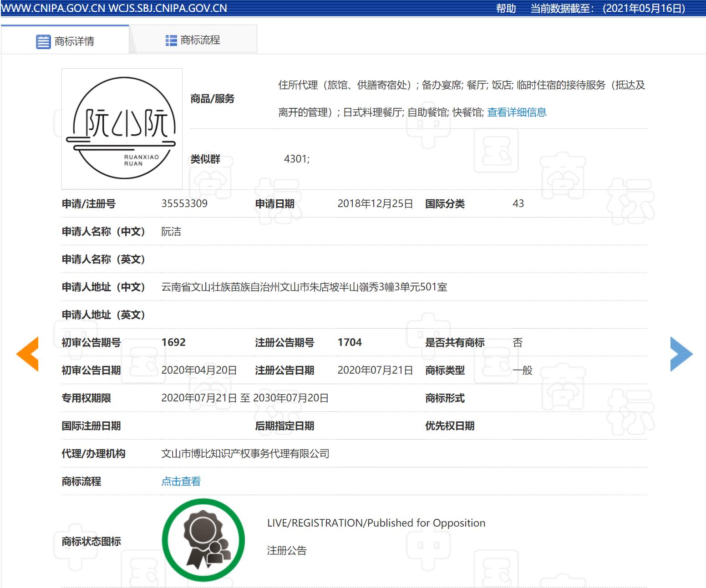Click the blue list icon beside 商标详情

tap(43, 42)
